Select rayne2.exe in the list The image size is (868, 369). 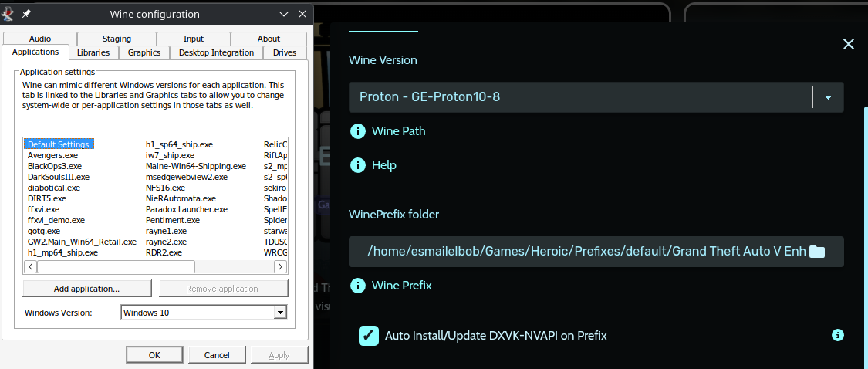pyautogui.click(x=166, y=242)
